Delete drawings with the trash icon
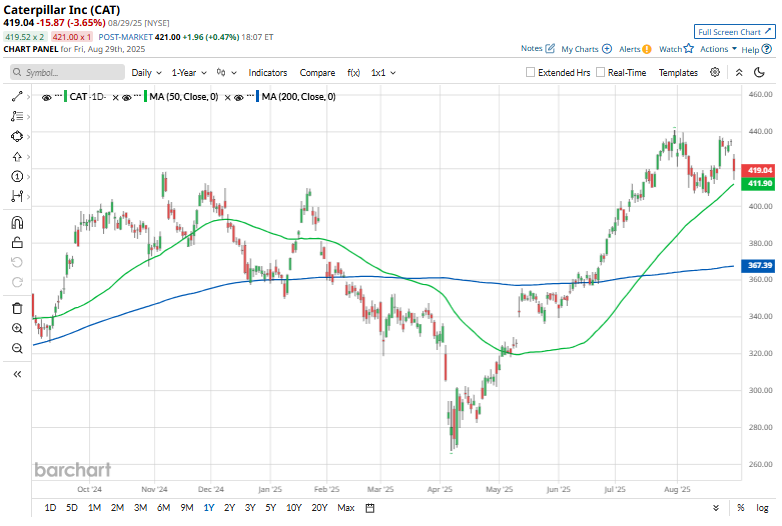 (17, 308)
